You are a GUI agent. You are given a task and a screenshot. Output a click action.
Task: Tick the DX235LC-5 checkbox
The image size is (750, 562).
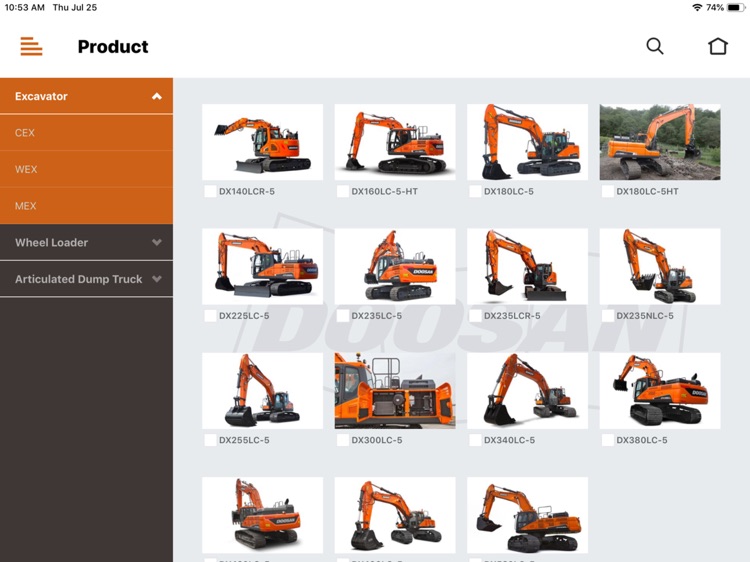(343, 316)
